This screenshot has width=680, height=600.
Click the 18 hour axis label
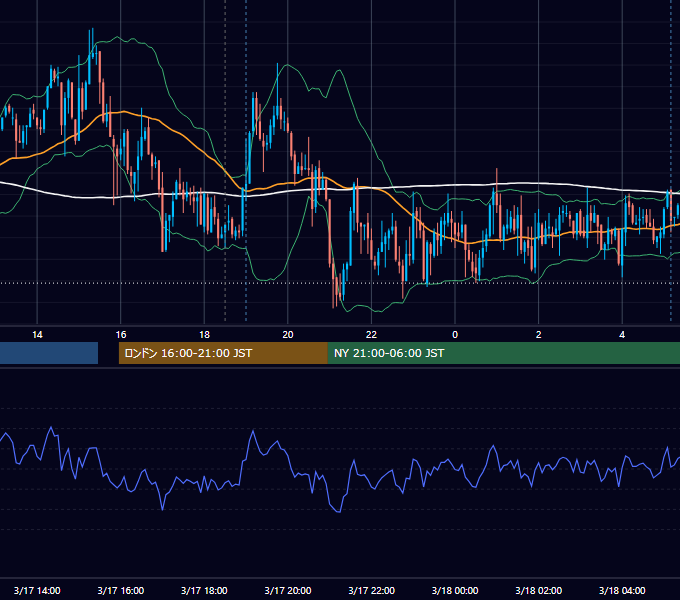[204, 335]
